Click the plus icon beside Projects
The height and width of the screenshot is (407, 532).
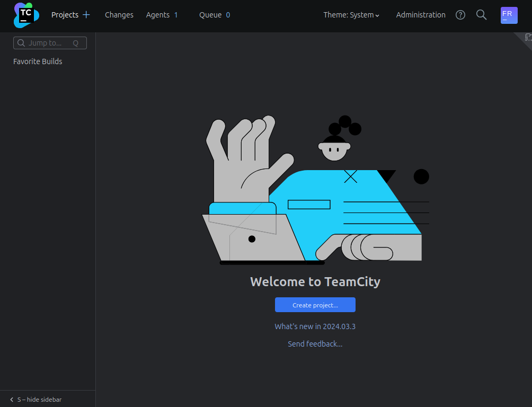pyautogui.click(x=86, y=15)
